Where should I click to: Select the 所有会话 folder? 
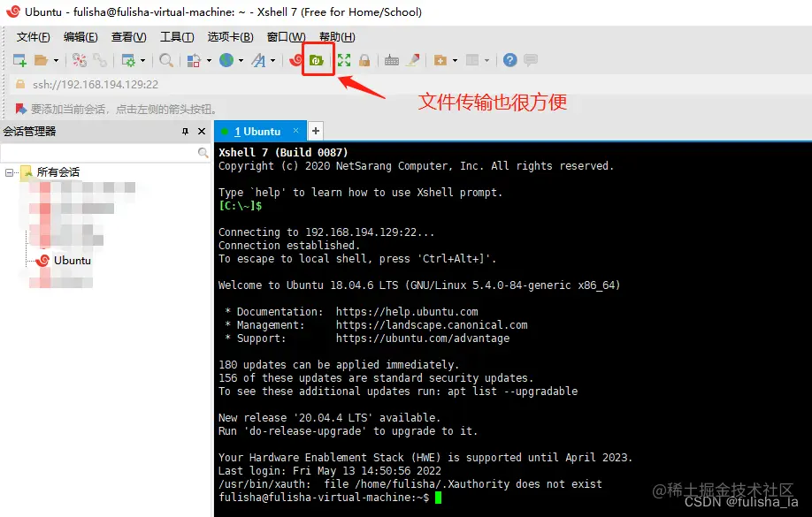pos(58,172)
